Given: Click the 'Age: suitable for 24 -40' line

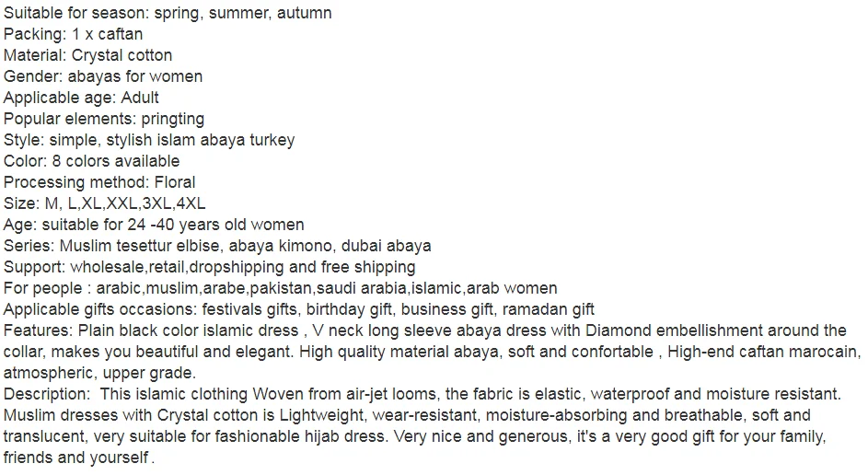Looking at the screenshot, I should point(154,225).
